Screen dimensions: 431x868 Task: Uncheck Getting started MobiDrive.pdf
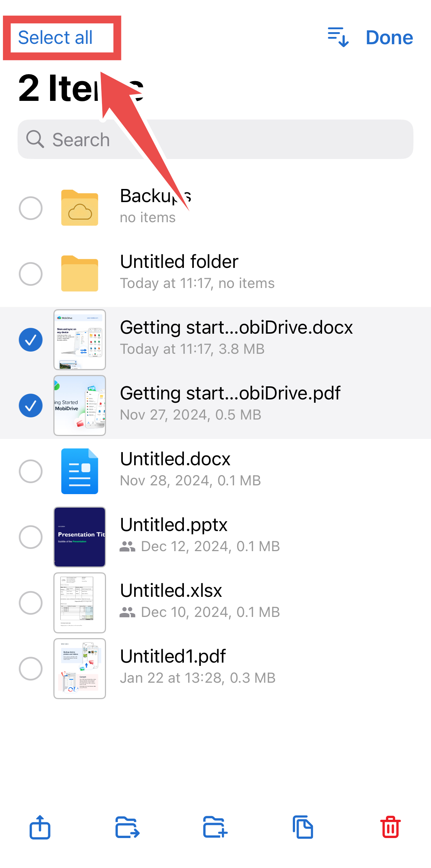[x=31, y=406]
